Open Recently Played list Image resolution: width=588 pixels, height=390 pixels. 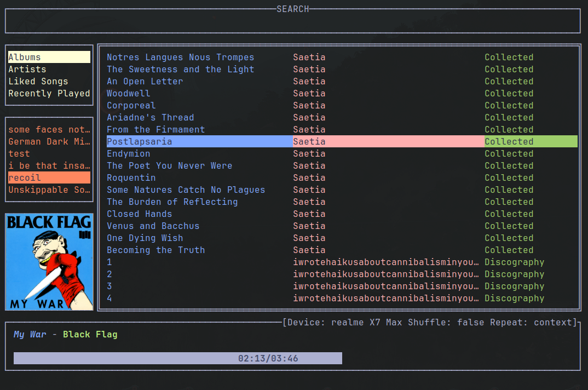pos(49,94)
